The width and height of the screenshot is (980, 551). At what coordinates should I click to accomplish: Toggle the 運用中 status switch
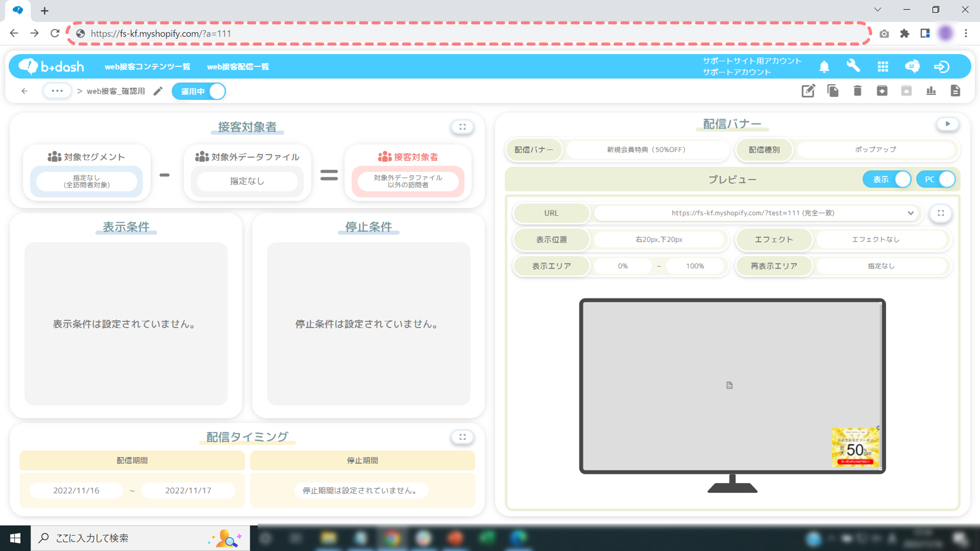(199, 91)
